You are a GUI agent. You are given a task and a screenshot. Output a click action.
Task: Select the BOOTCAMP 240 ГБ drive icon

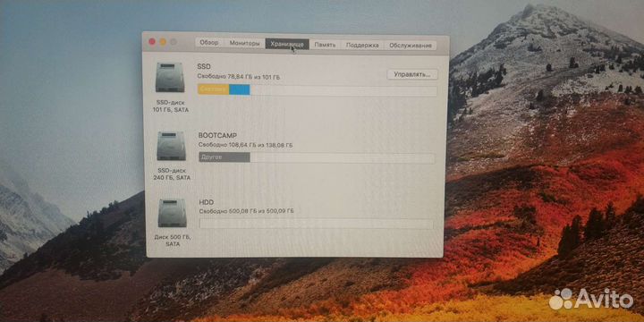click(171, 146)
